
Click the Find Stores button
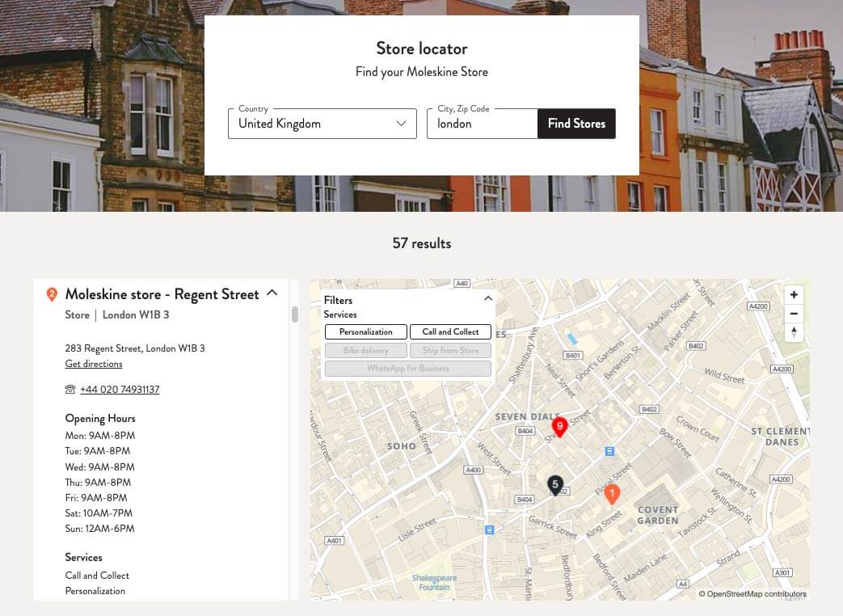pos(575,123)
